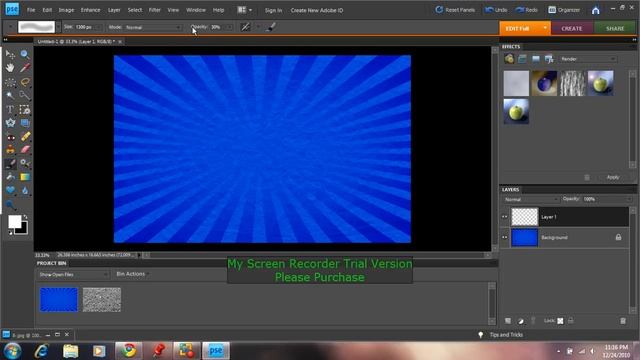Switch to the CREATE tab

click(572, 29)
